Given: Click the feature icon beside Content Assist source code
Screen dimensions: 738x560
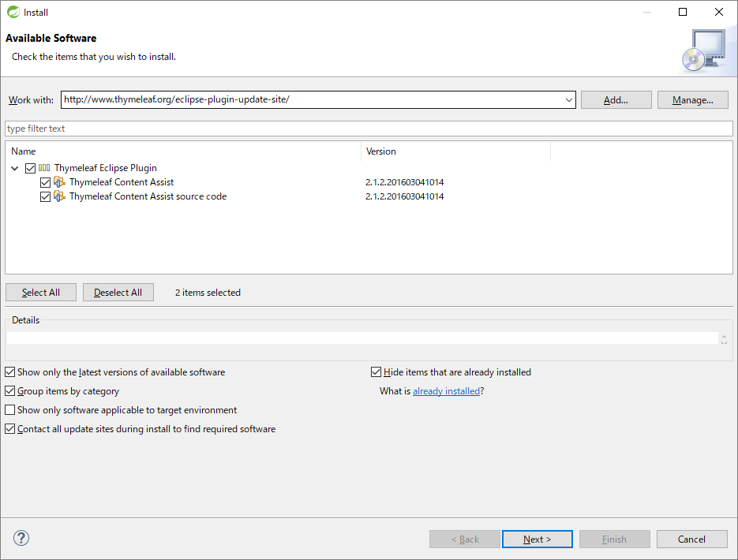Looking at the screenshot, I should click(x=60, y=196).
